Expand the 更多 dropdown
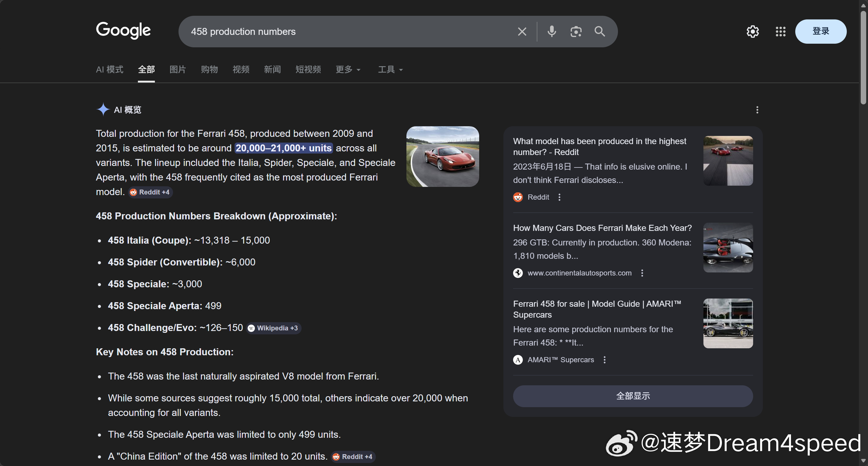Screen dimensions: 868x466 (x=348, y=70)
